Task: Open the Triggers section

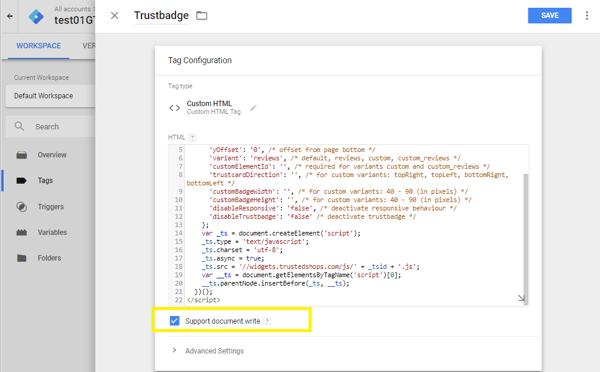Action: coord(51,207)
